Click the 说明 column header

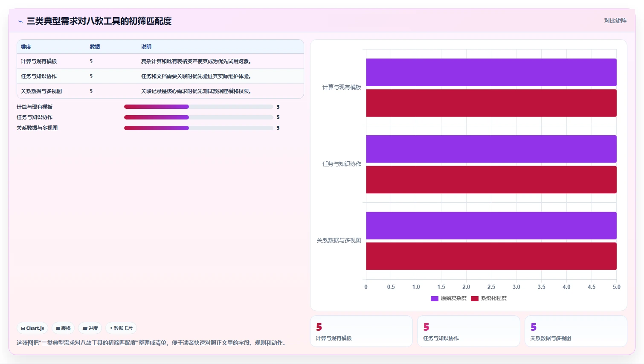pos(146,47)
